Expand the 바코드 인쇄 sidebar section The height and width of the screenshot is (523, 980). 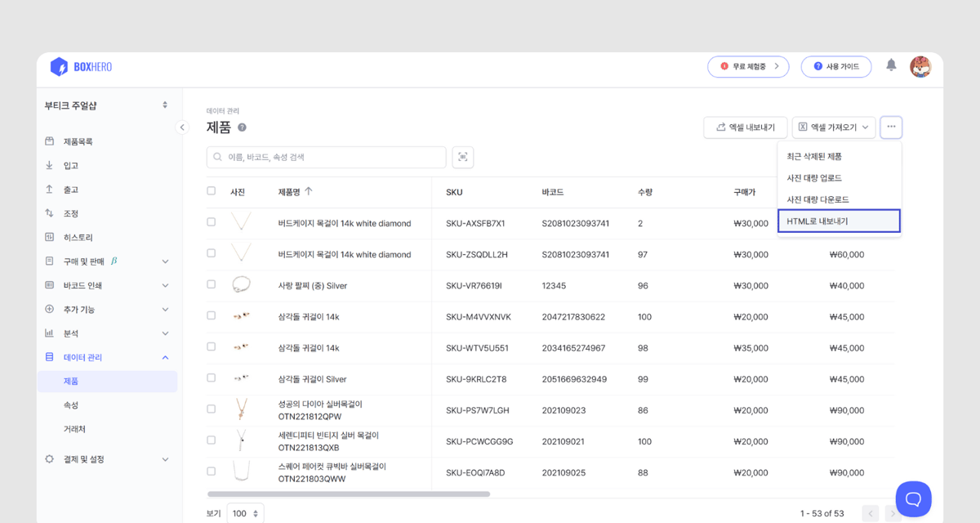coord(106,285)
